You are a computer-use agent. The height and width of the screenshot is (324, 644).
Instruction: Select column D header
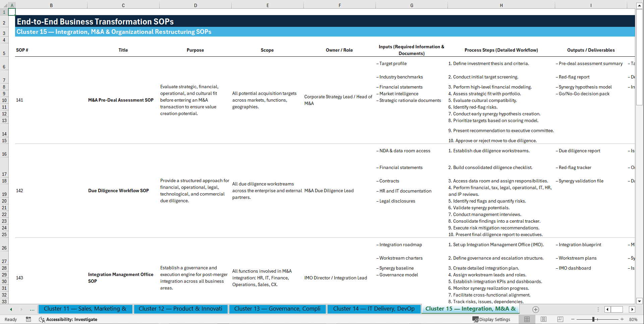coord(195,5)
